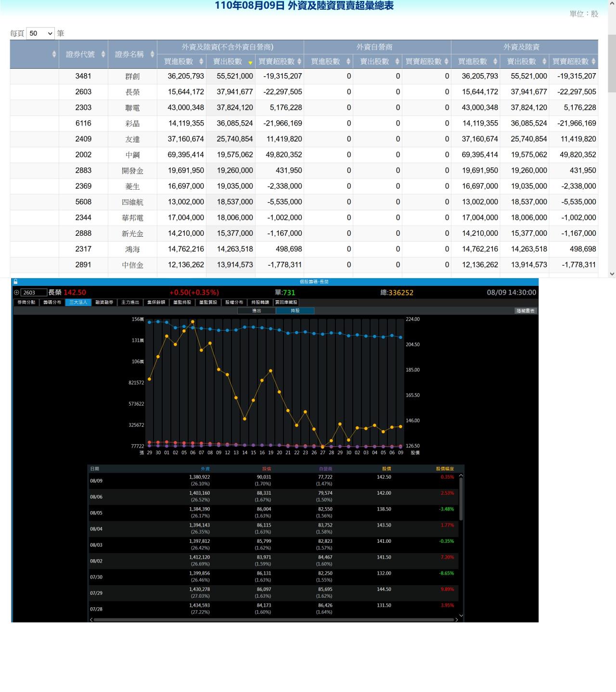Switch to the 主力進出 tab
This screenshot has width=616, height=692.
(130, 303)
